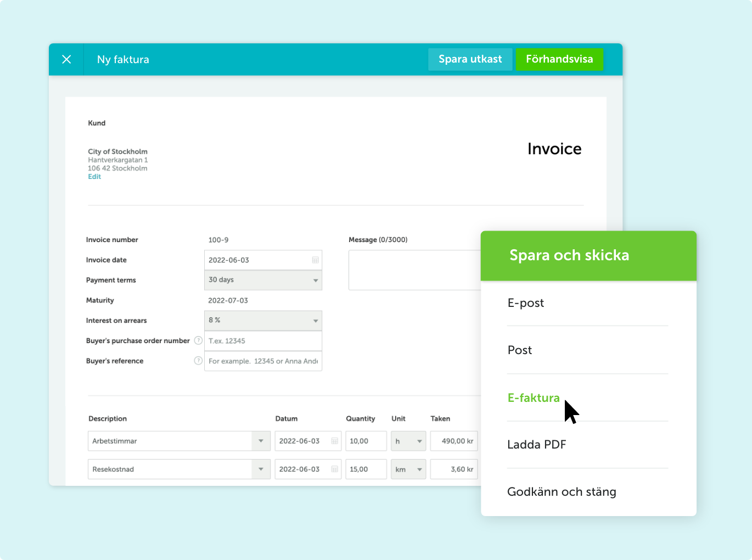This screenshot has height=560, width=752.
Task: Click the quantity field containing 10,00
Action: (366, 441)
